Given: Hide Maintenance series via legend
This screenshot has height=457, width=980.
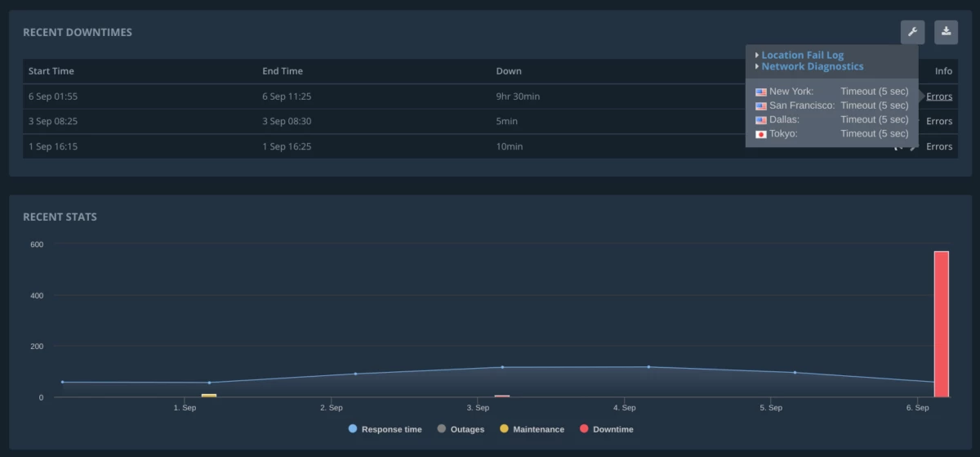Looking at the screenshot, I should 532,429.
